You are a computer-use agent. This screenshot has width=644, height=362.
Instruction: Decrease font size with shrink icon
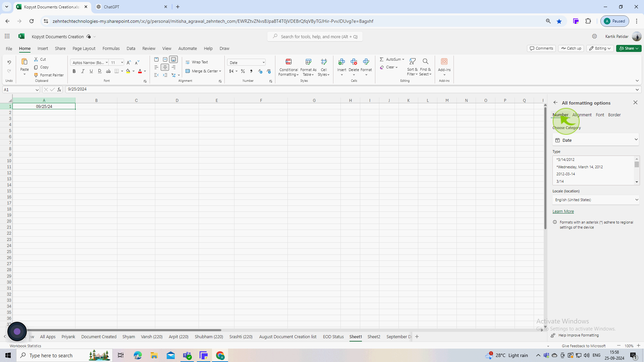(137, 63)
